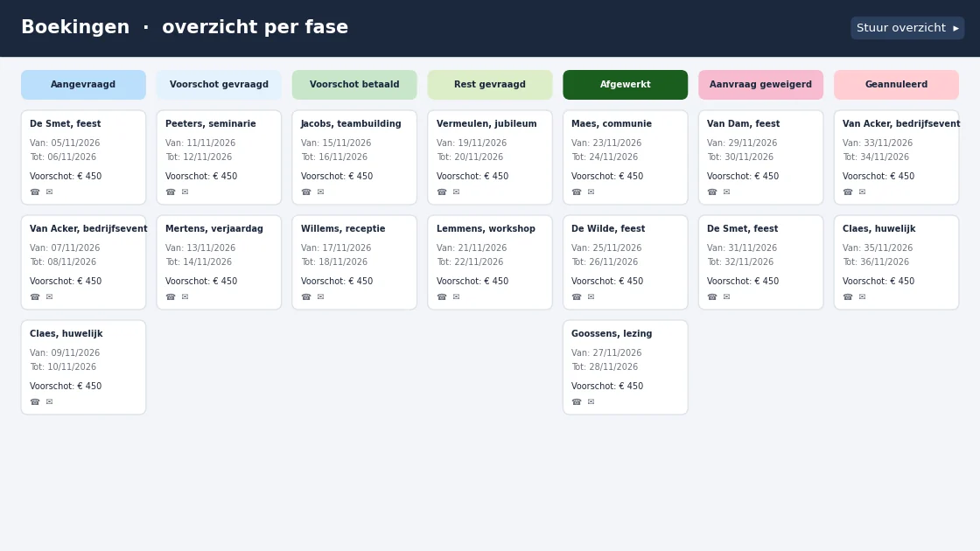Select the Voorschot betaald column header
This screenshot has width=980, height=551.
(354, 84)
